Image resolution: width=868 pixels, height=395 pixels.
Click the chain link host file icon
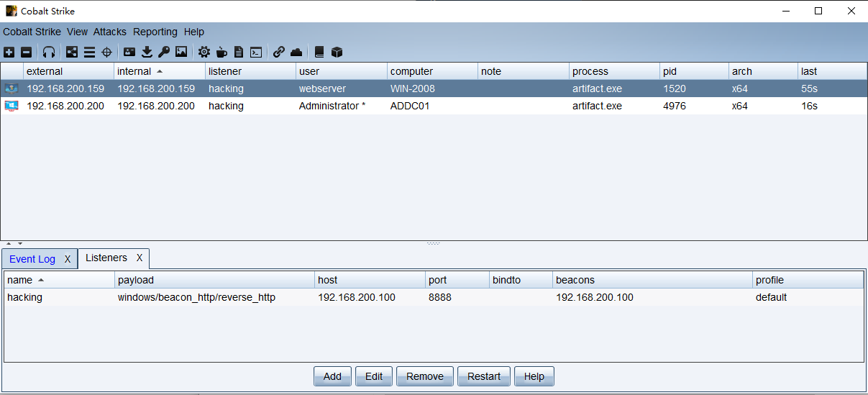pyautogui.click(x=279, y=52)
